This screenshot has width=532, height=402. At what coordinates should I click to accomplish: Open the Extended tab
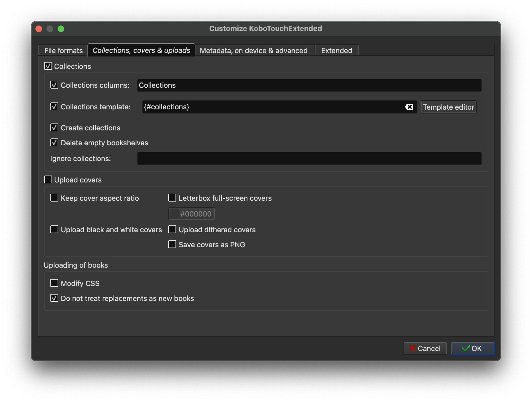tap(337, 51)
